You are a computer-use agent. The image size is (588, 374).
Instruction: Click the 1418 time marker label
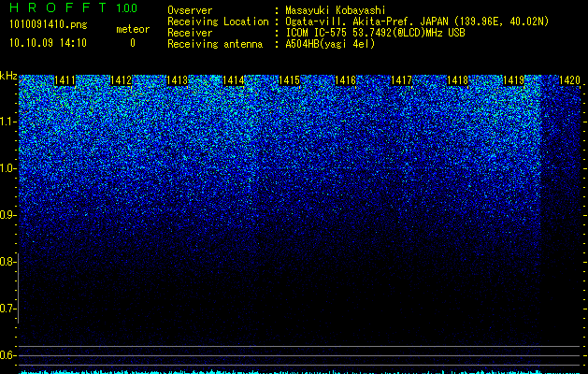point(457,80)
